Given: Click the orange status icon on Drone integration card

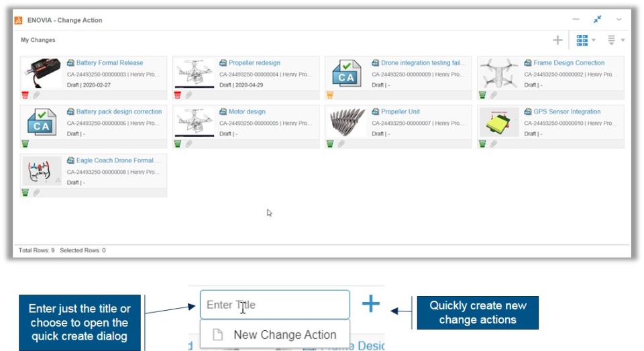Looking at the screenshot, I should (x=330, y=95).
